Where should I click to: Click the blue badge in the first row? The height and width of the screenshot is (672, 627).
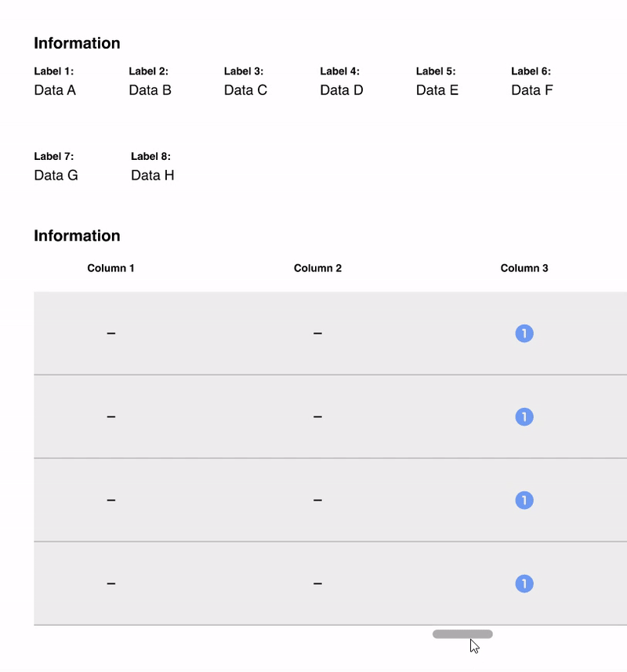coord(524,333)
